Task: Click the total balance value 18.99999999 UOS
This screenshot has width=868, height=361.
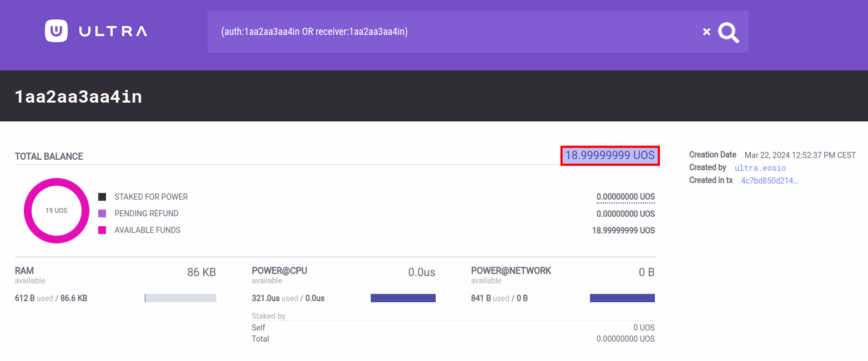Action: click(x=610, y=156)
